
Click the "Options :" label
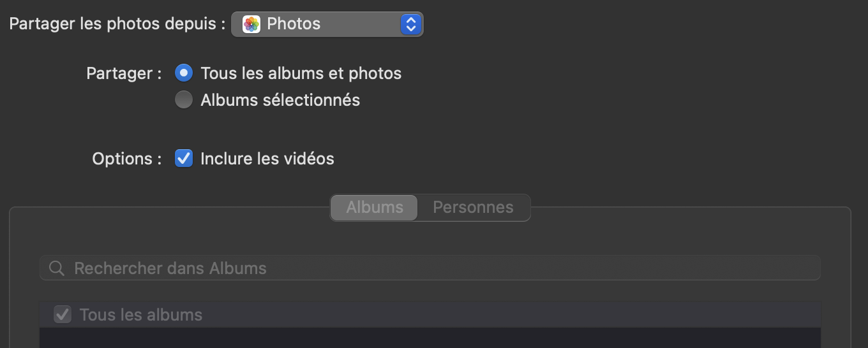pyautogui.click(x=126, y=159)
